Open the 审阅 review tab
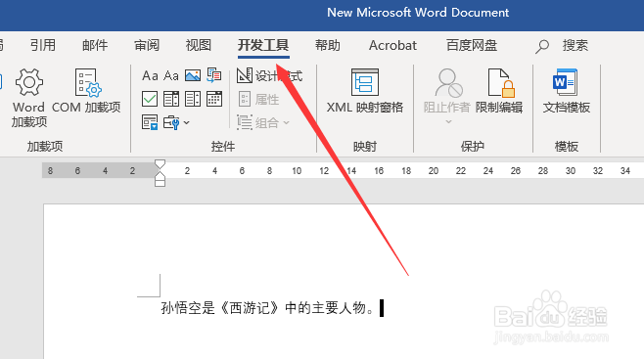 point(147,45)
